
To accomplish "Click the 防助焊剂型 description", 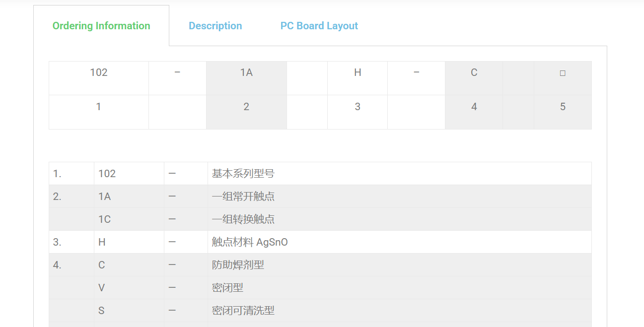I will 238,265.
